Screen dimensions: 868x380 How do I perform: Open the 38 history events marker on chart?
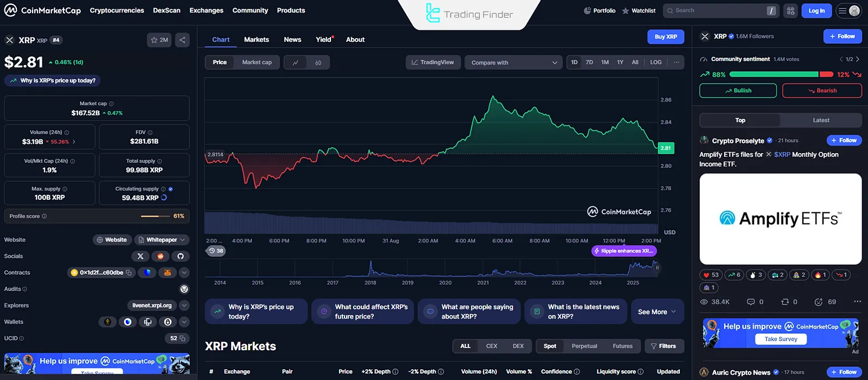click(x=216, y=251)
